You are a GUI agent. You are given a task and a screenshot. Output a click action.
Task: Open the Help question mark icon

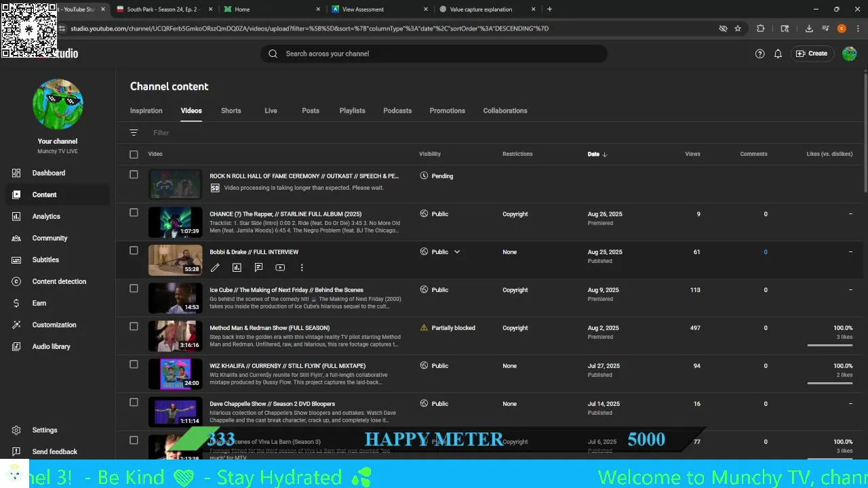coord(759,54)
